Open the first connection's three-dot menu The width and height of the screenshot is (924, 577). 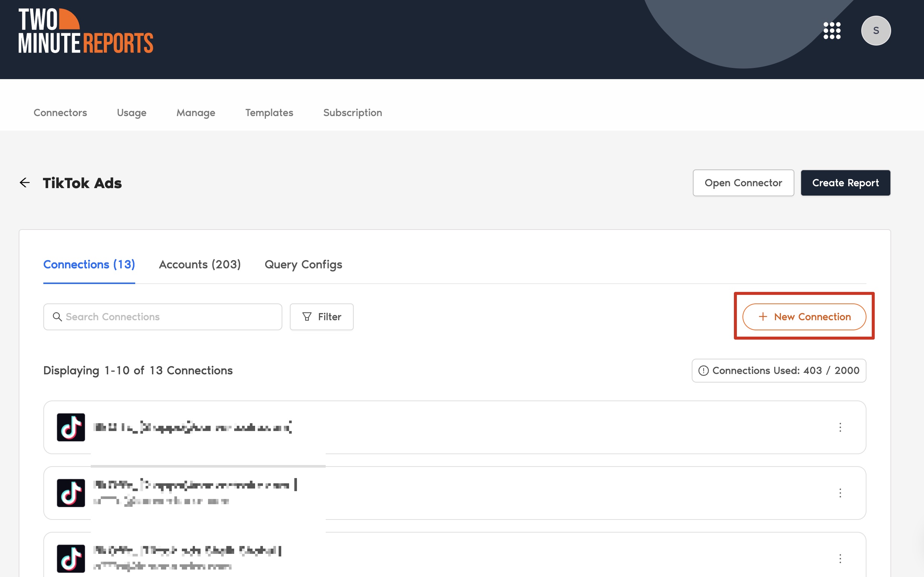840,427
